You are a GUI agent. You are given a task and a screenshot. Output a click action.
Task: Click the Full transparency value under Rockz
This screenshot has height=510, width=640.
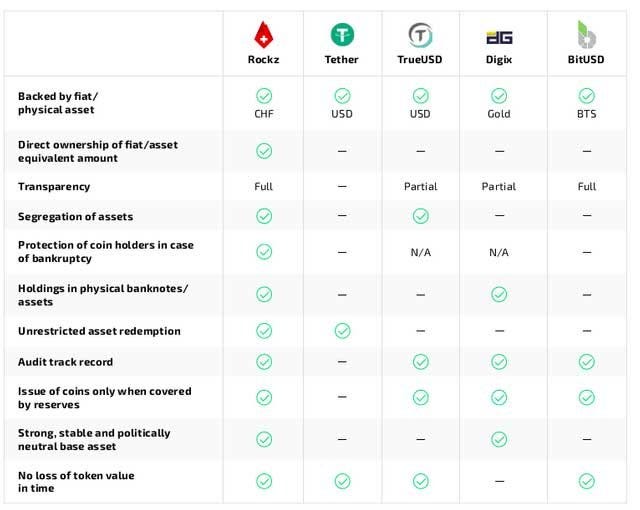264,187
